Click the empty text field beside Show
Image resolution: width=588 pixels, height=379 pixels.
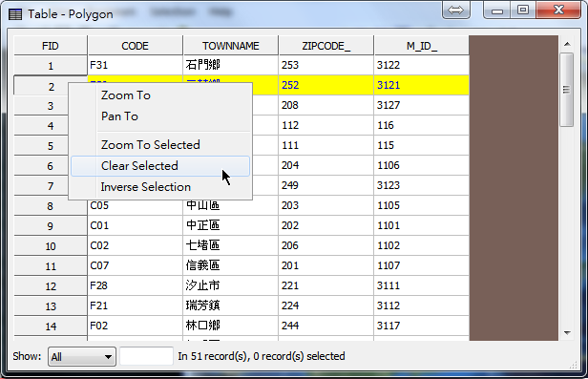point(146,356)
